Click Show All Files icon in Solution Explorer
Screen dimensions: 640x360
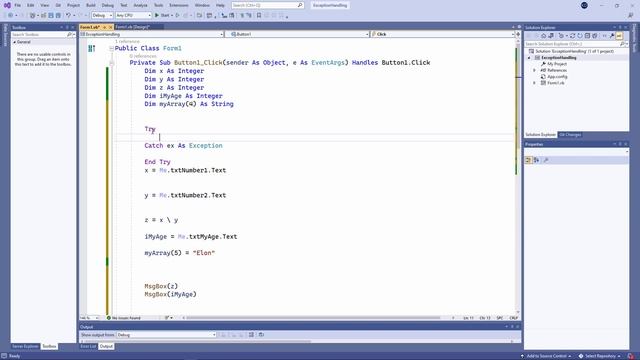[595, 36]
